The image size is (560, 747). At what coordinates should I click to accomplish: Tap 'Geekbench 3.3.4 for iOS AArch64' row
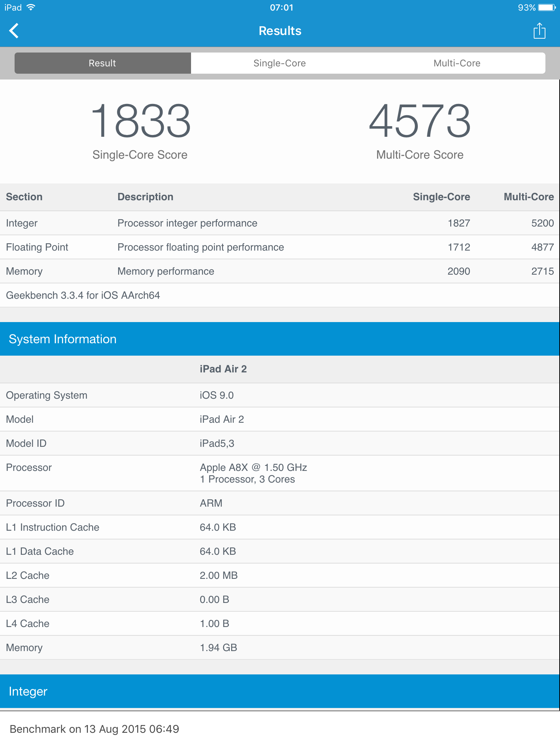click(280, 295)
